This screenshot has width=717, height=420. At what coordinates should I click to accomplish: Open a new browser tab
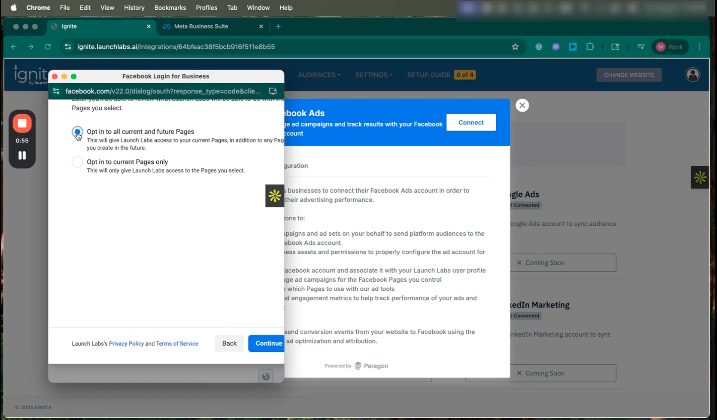pyautogui.click(x=278, y=27)
